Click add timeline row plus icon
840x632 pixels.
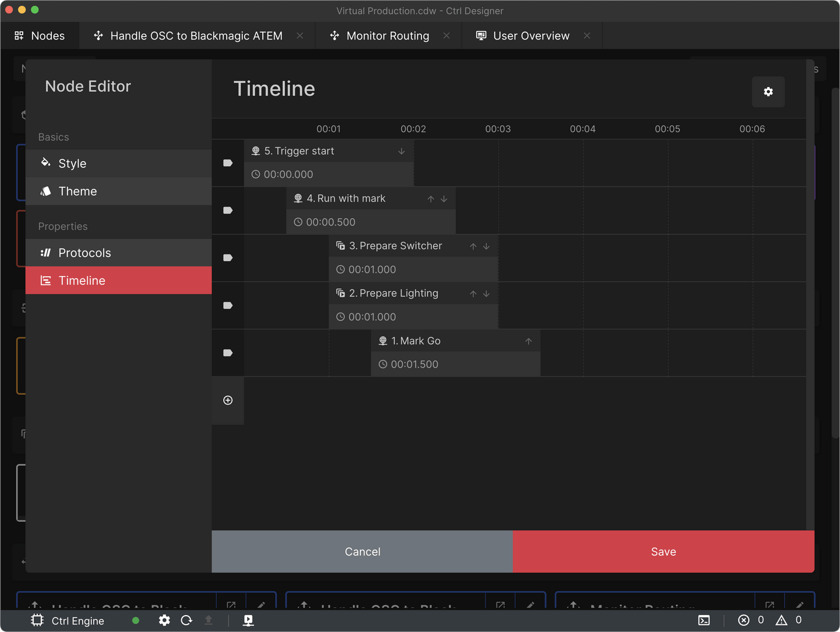point(228,400)
